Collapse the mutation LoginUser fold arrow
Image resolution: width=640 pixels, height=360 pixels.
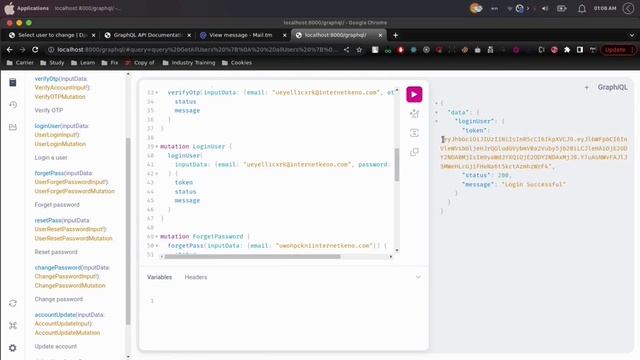tap(157, 147)
